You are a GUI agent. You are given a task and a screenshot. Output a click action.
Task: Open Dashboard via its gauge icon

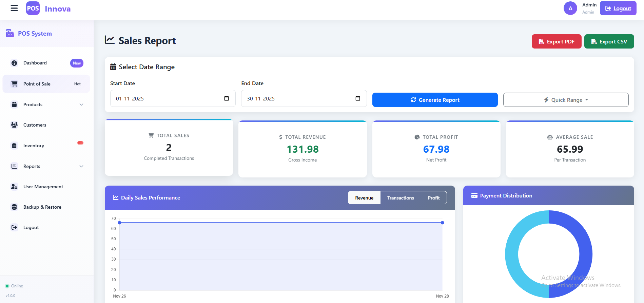[14, 63]
